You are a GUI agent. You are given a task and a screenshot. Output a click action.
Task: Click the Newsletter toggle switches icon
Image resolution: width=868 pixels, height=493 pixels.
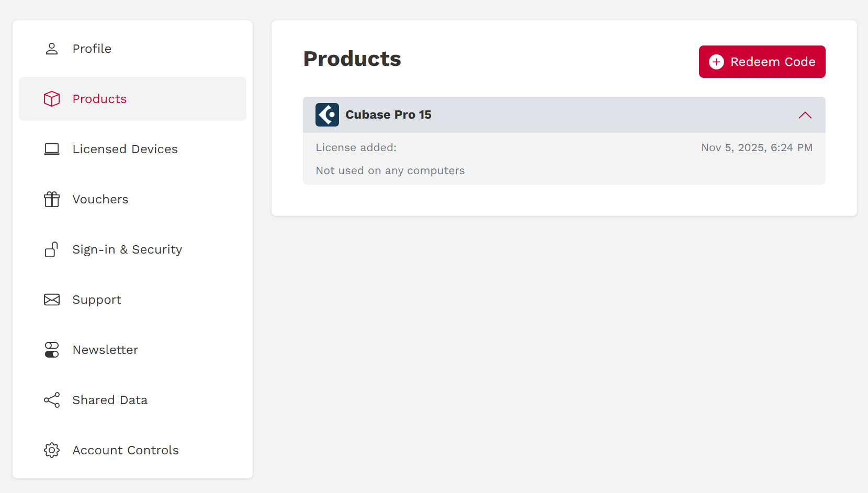pos(52,350)
